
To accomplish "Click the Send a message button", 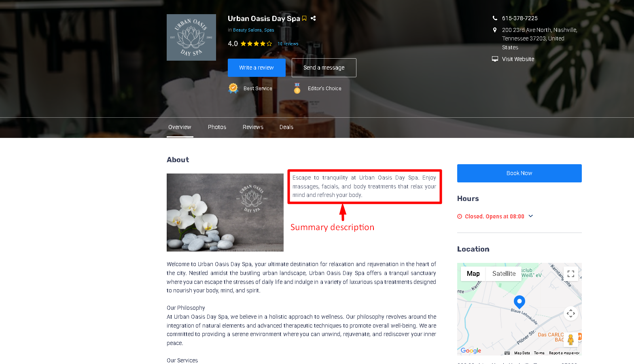I will (x=324, y=68).
